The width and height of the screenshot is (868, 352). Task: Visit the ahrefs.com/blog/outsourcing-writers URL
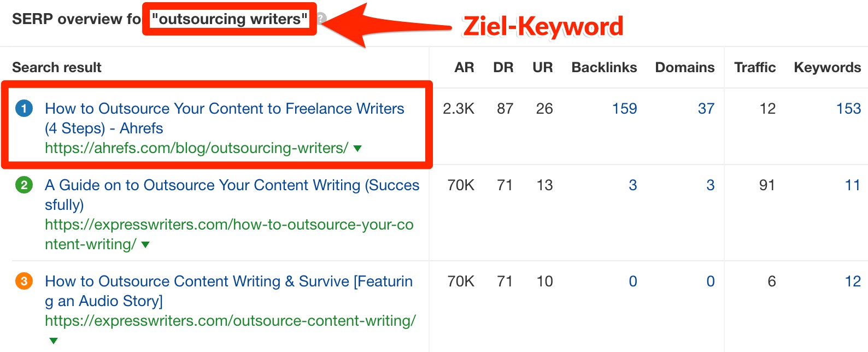click(196, 148)
